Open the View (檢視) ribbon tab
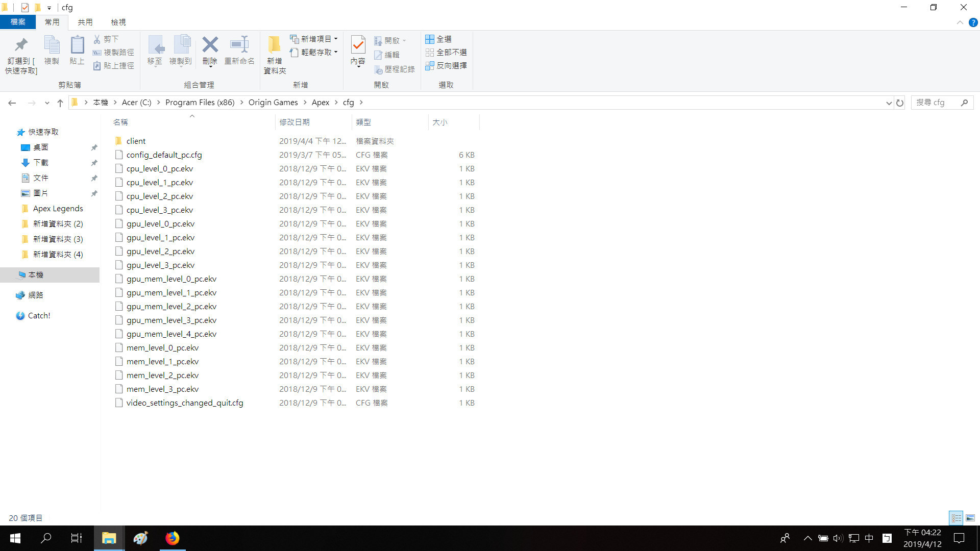980x551 pixels. coord(118,22)
